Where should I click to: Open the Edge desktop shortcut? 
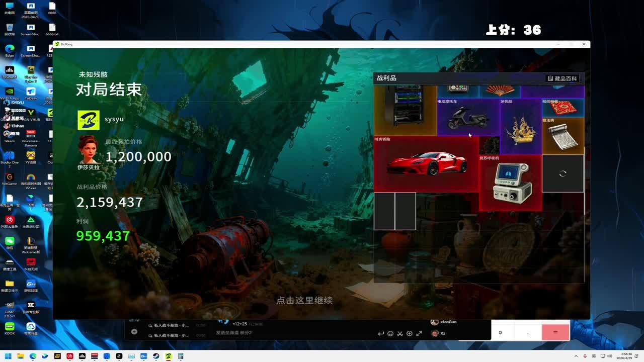(x=10, y=50)
